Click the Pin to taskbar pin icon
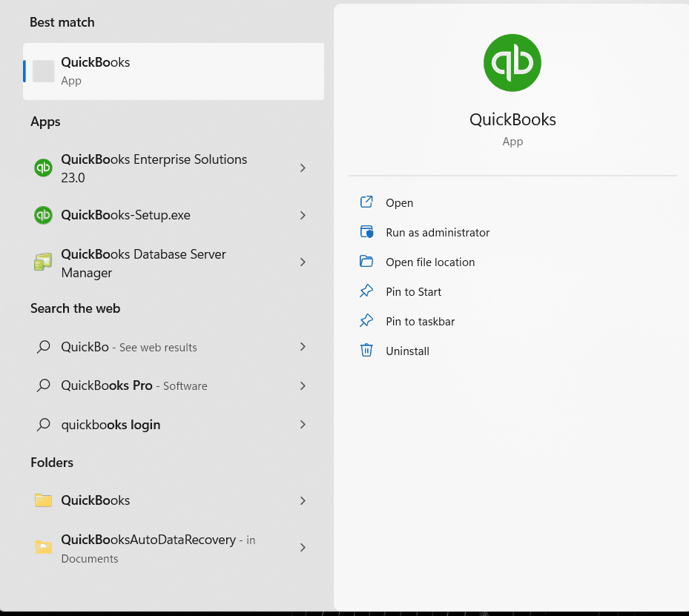689x616 pixels. tap(366, 320)
